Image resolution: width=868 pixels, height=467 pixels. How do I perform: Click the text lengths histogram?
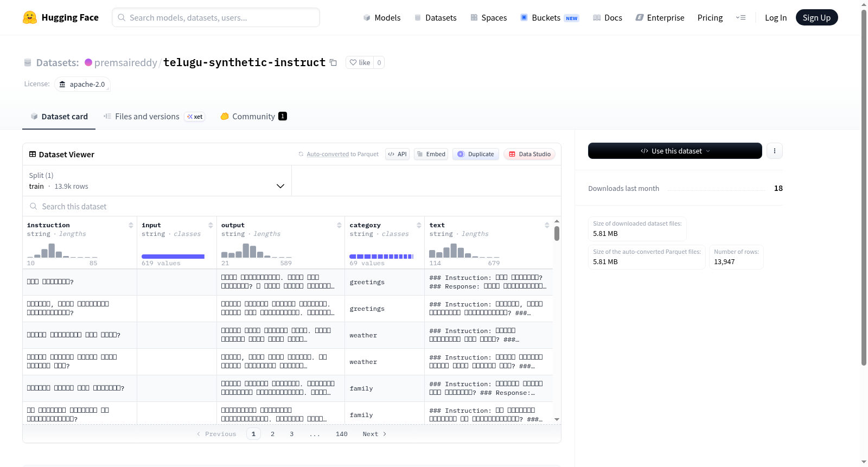[x=464, y=250]
